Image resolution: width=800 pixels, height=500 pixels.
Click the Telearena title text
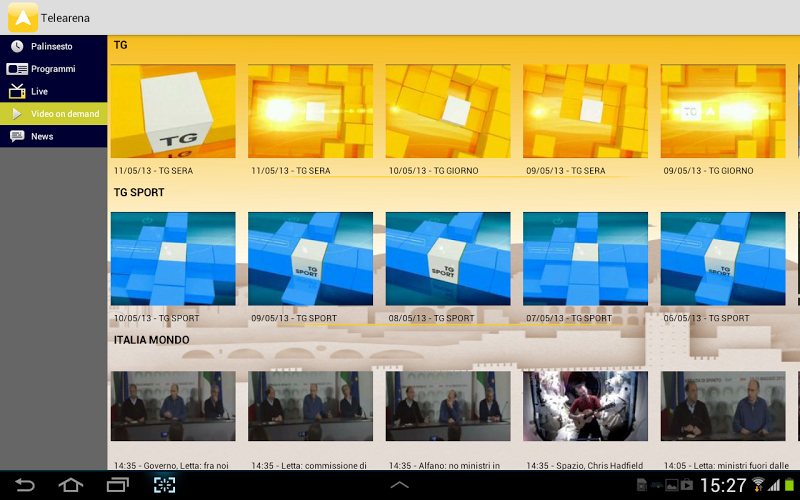[x=65, y=18]
